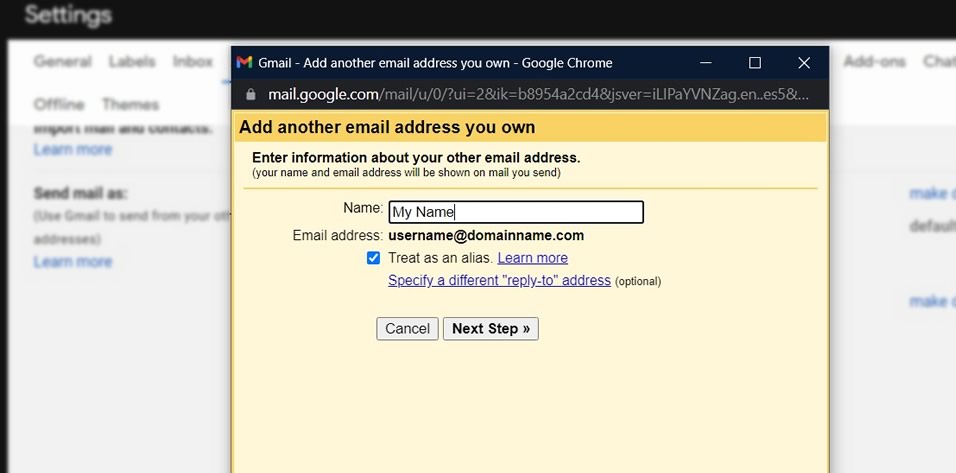The width and height of the screenshot is (956, 473).
Task: Click the Name input field
Action: click(516, 212)
